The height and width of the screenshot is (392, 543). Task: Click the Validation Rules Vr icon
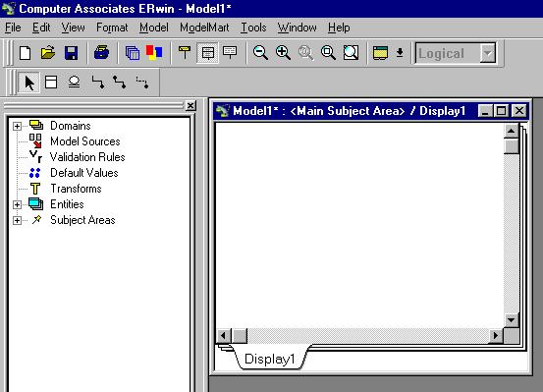point(35,156)
